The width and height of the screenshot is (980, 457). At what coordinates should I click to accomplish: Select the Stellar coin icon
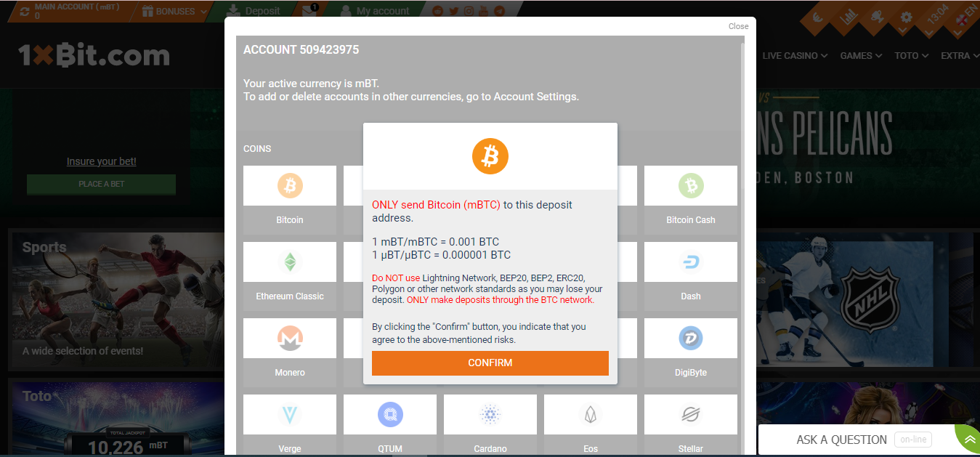pos(691,415)
